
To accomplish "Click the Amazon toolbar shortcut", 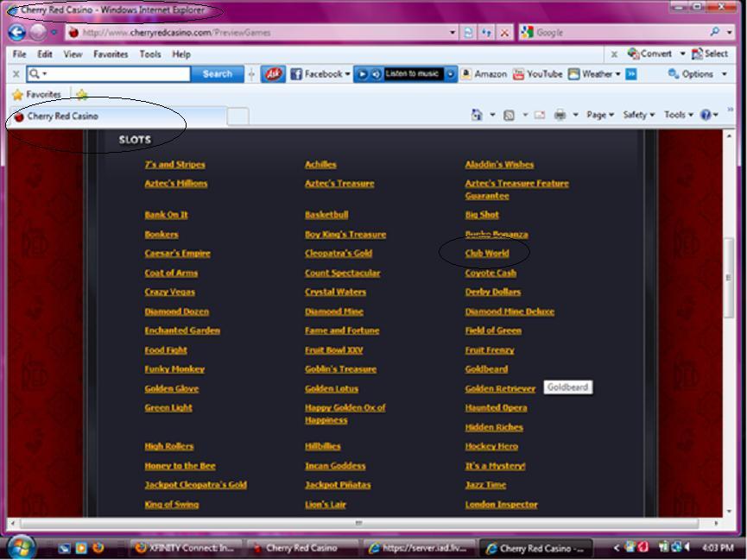I will point(484,74).
